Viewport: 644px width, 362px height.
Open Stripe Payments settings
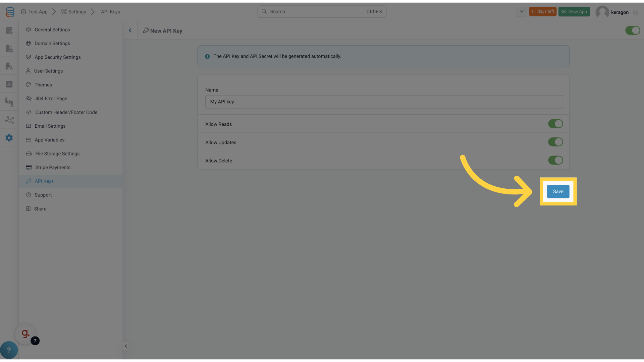click(52, 167)
